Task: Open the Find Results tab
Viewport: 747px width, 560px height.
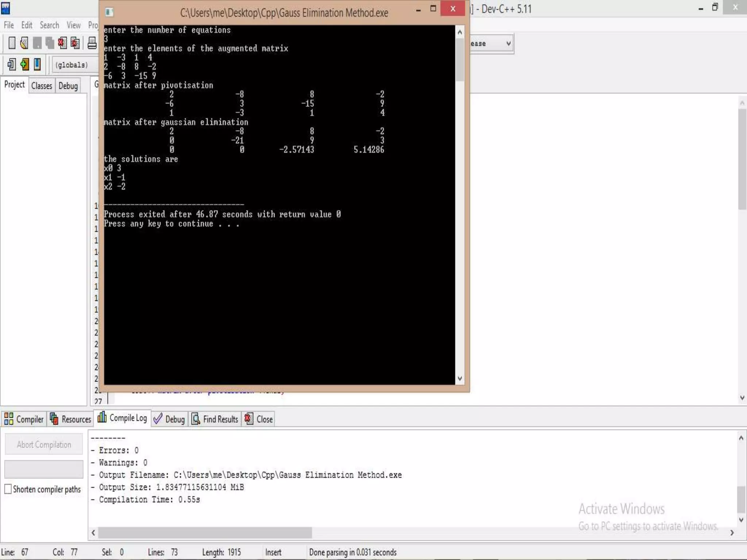Action: [215, 419]
